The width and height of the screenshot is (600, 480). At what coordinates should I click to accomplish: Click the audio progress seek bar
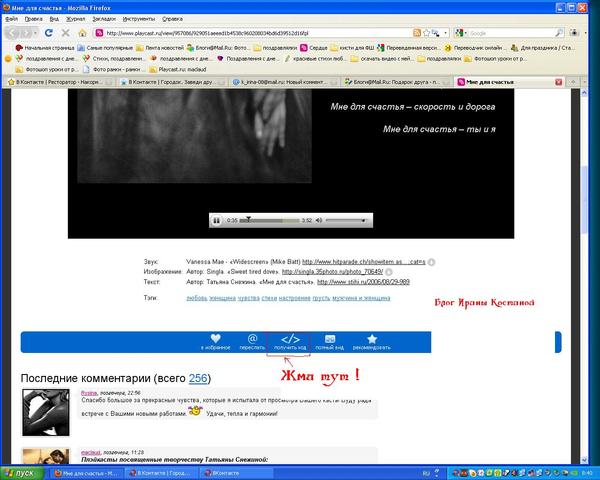pyautogui.click(x=269, y=220)
